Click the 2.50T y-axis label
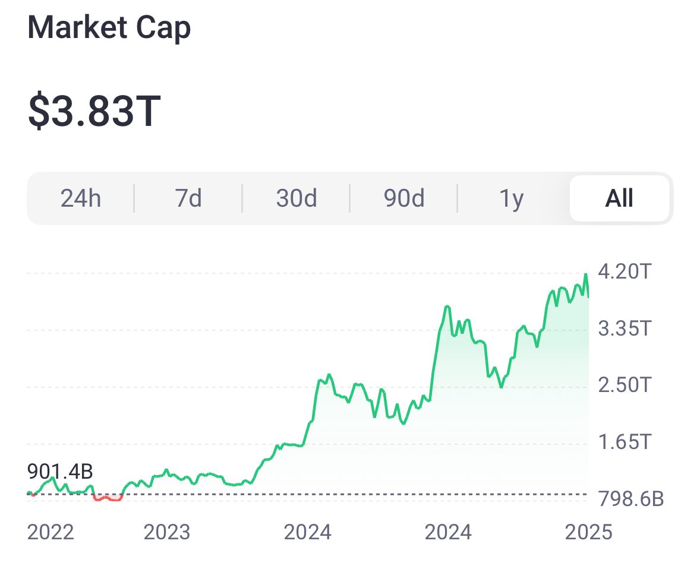Image resolution: width=700 pixels, height=588 pixels. coord(625,385)
